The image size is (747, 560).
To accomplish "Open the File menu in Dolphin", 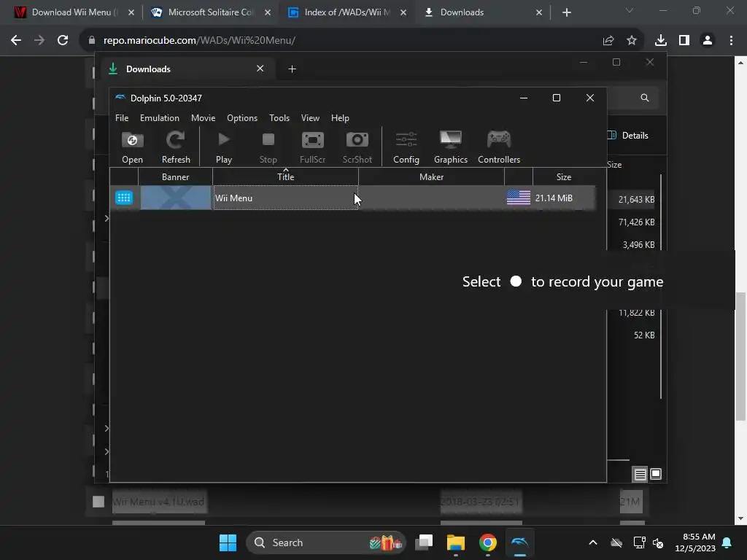I will [x=122, y=118].
